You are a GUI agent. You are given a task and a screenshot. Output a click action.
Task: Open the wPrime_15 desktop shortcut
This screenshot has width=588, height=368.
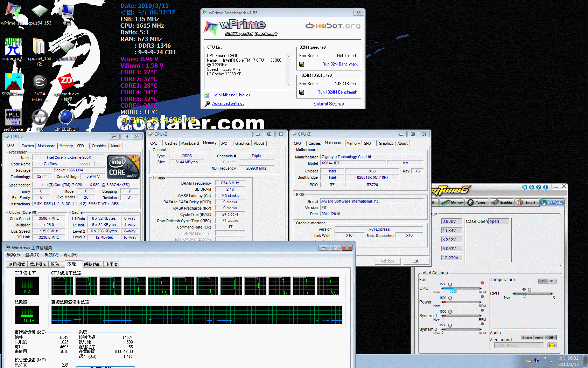(x=13, y=11)
